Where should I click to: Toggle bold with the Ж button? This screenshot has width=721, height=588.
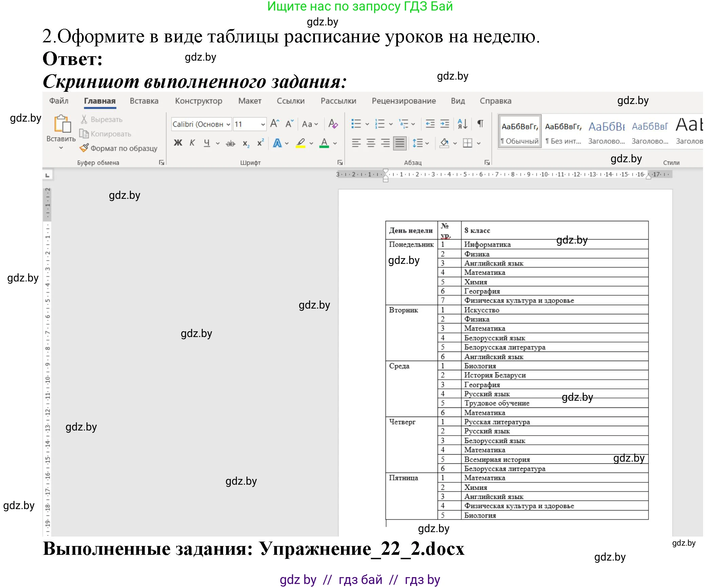177,143
